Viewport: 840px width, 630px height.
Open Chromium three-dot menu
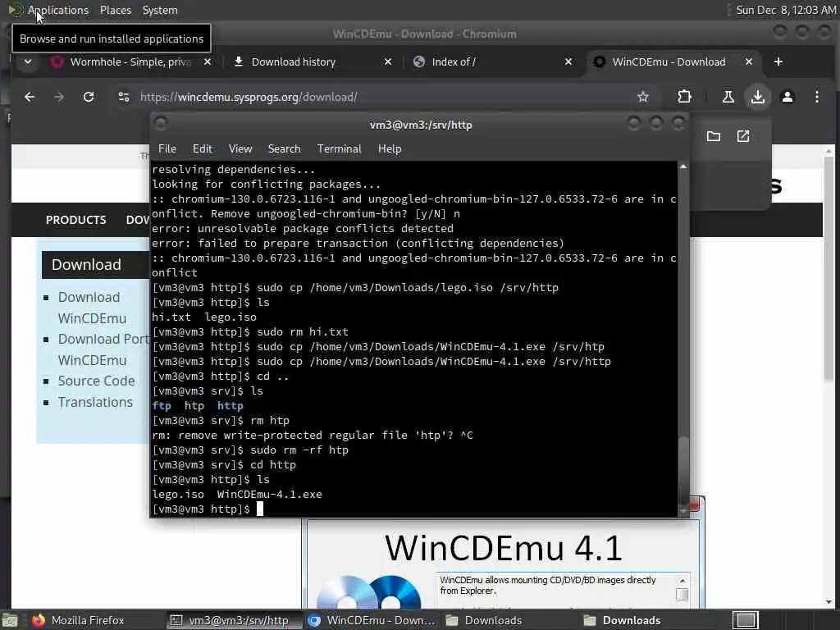click(x=816, y=97)
